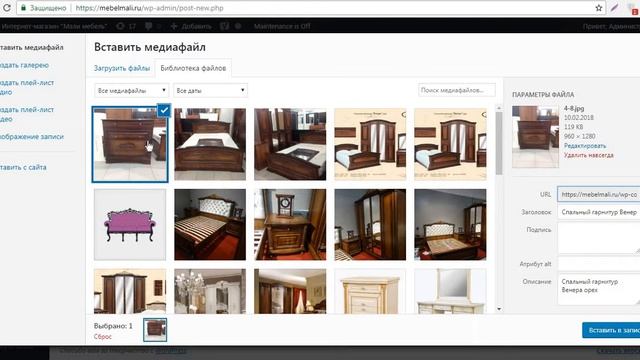Click the file preview image in parameters panel
The width and height of the screenshot is (640, 360).
click(x=536, y=137)
